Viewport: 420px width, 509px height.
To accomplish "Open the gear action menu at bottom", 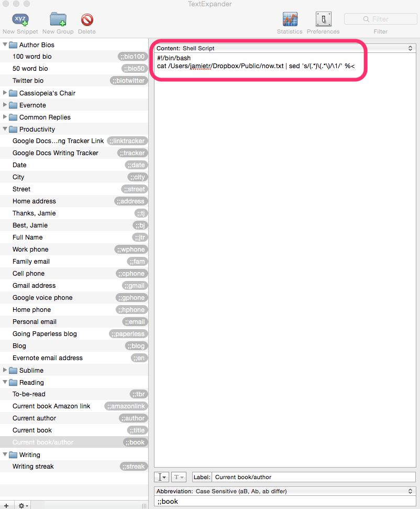I will pos(23,505).
